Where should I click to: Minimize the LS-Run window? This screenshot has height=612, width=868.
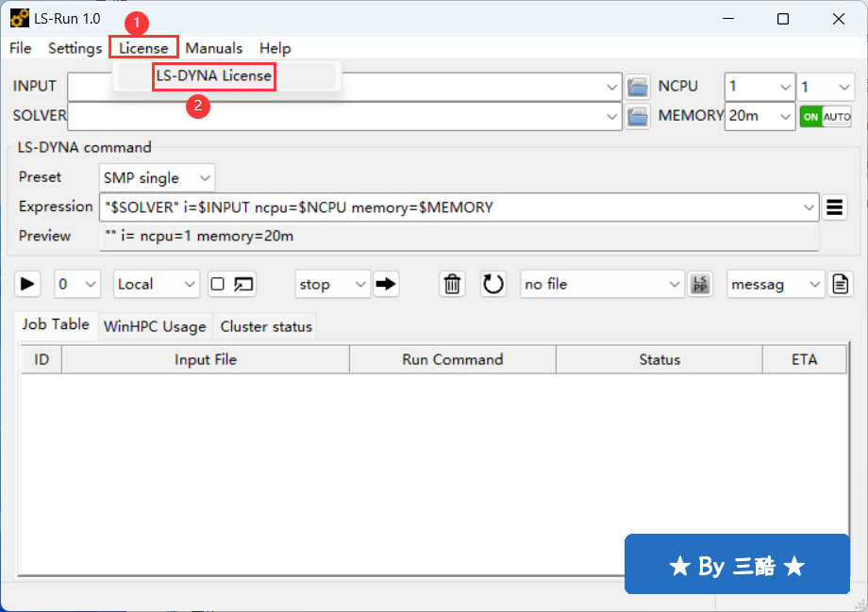[x=728, y=19]
